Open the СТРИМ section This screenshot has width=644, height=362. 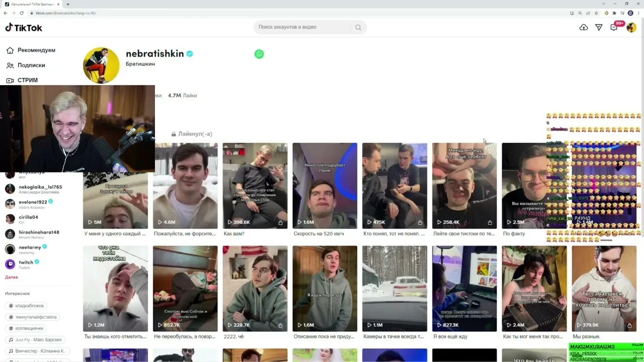[x=22, y=80]
